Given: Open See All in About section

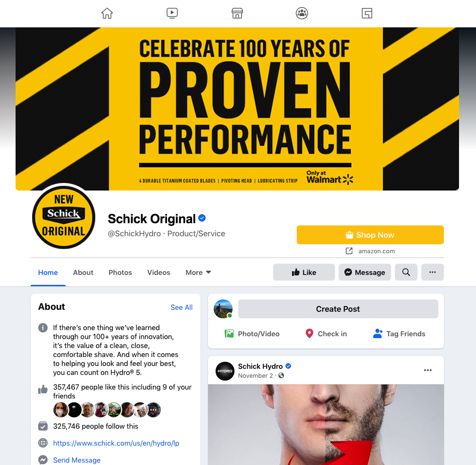Looking at the screenshot, I should click(182, 307).
